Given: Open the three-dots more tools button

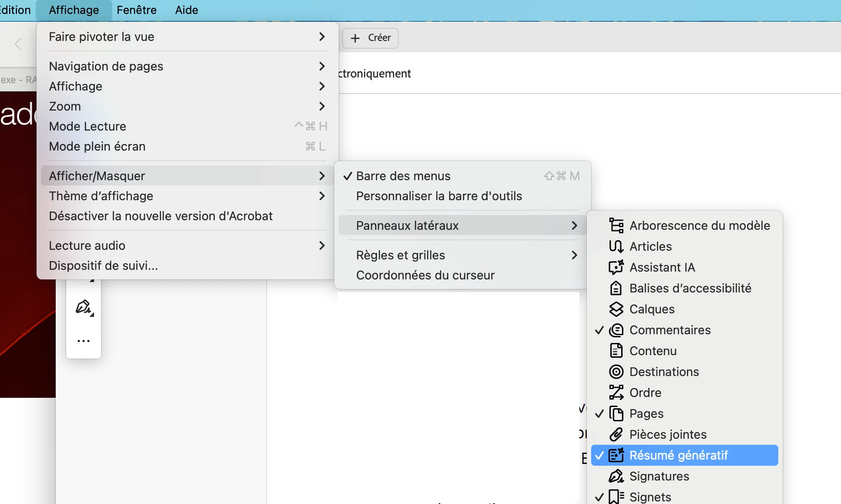Looking at the screenshot, I should click(83, 341).
